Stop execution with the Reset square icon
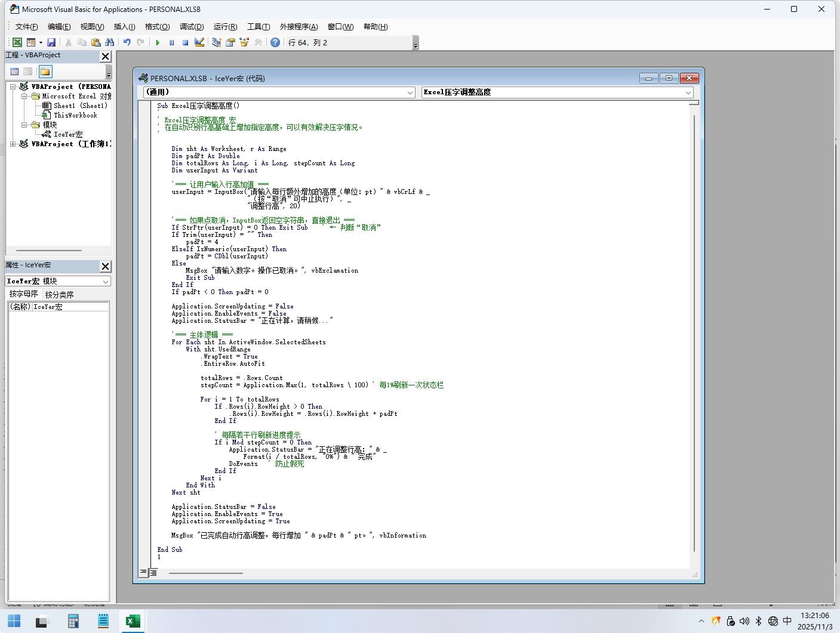The image size is (840, 633). 185,42
